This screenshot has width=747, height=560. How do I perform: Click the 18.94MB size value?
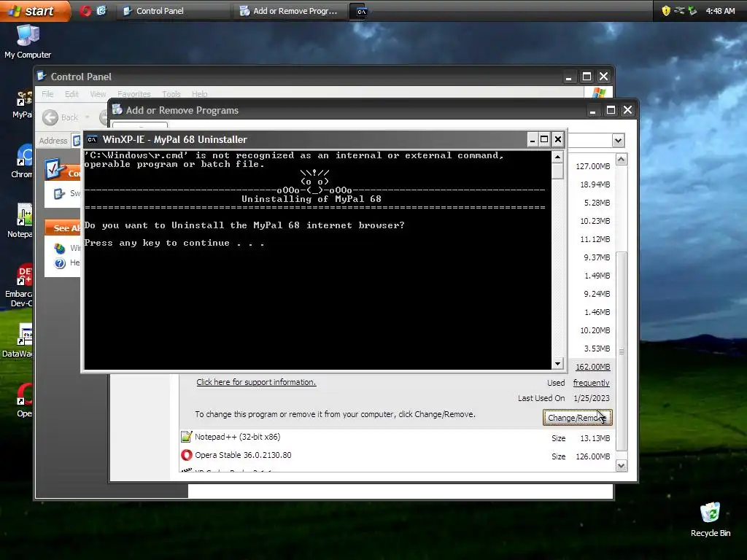tap(595, 184)
